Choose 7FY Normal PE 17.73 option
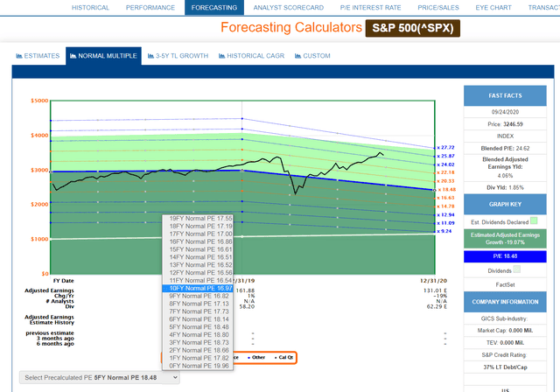This screenshot has width=560, height=392. coord(198,311)
